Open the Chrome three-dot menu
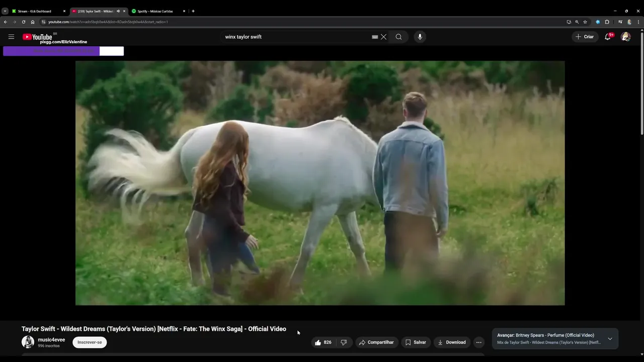This screenshot has height=362, width=644. (x=638, y=22)
